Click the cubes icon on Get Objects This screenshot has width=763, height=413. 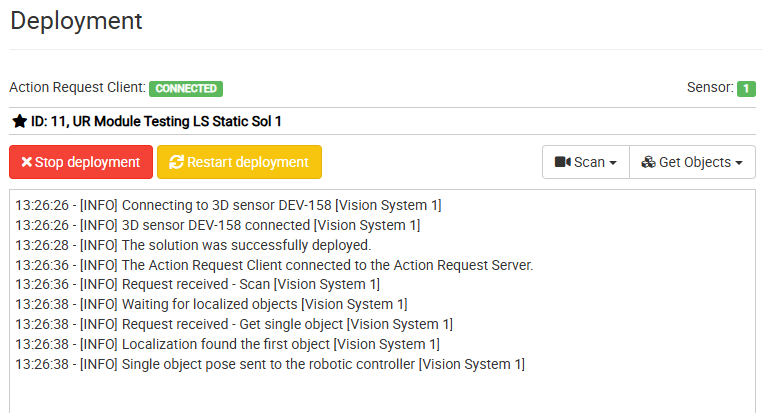tap(648, 162)
